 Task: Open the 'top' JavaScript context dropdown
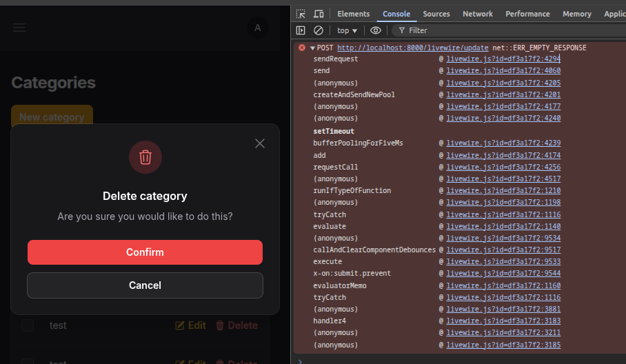coord(347,30)
